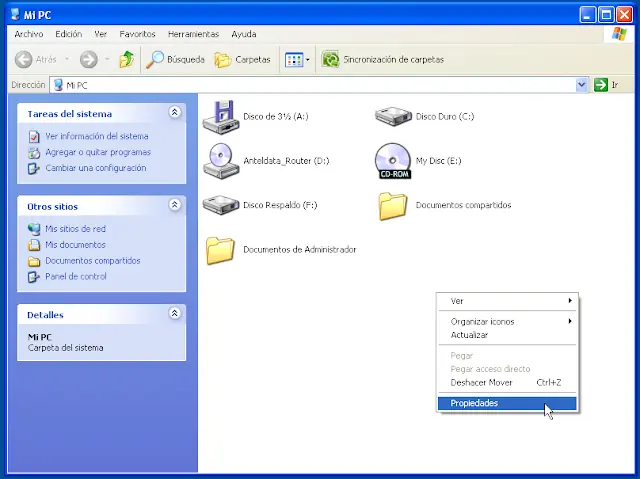Click the Up one level folder toolbar icon
The image size is (640, 479).
[126, 60]
